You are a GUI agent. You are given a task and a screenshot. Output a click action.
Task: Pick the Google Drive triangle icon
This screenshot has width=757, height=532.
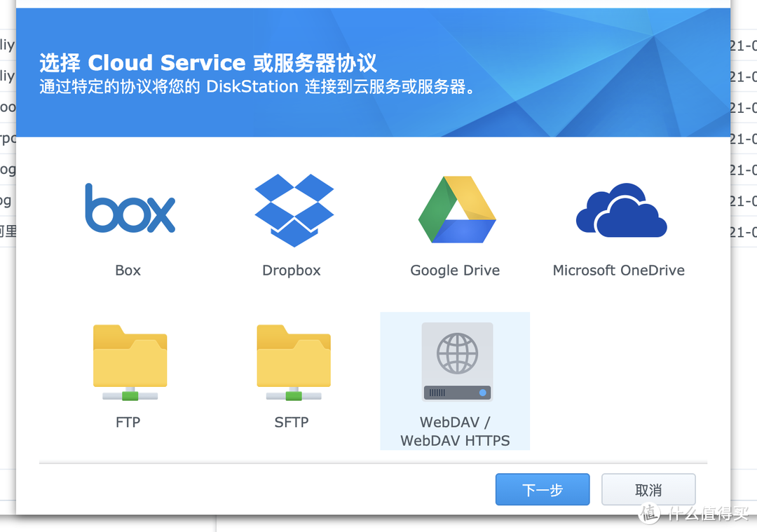coord(457,210)
